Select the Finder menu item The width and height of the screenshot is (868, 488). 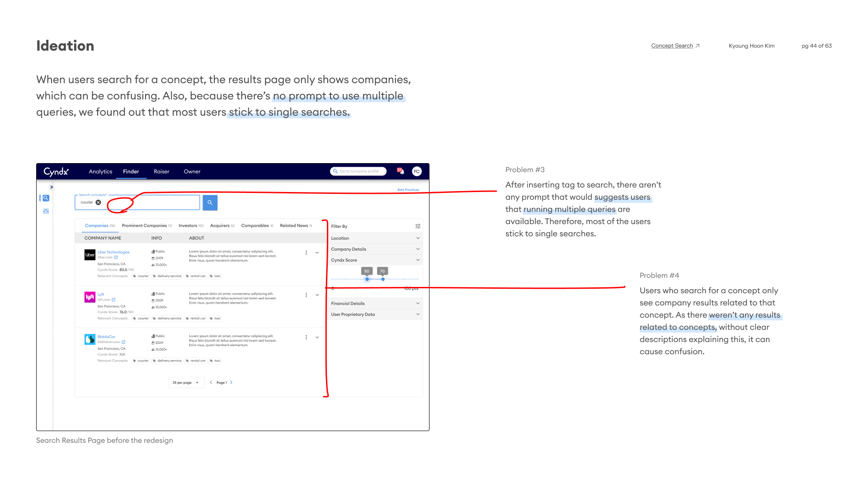coord(131,172)
